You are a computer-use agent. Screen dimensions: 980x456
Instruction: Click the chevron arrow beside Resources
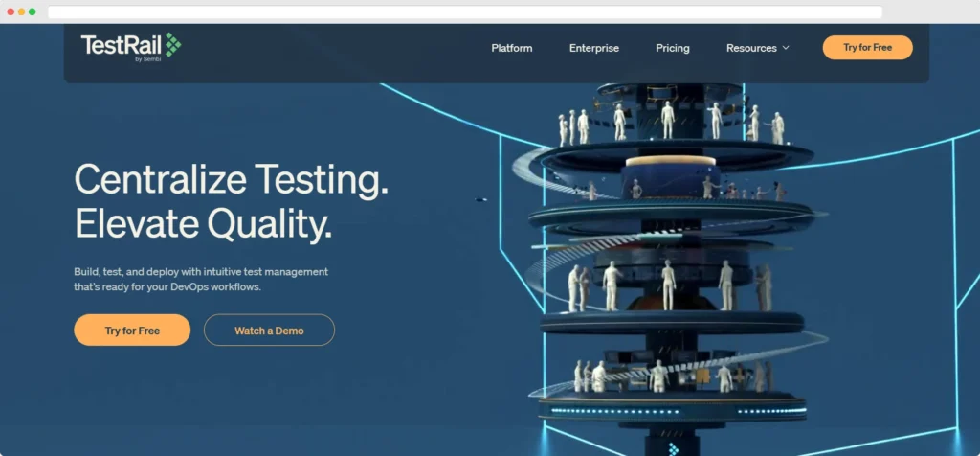[786, 48]
